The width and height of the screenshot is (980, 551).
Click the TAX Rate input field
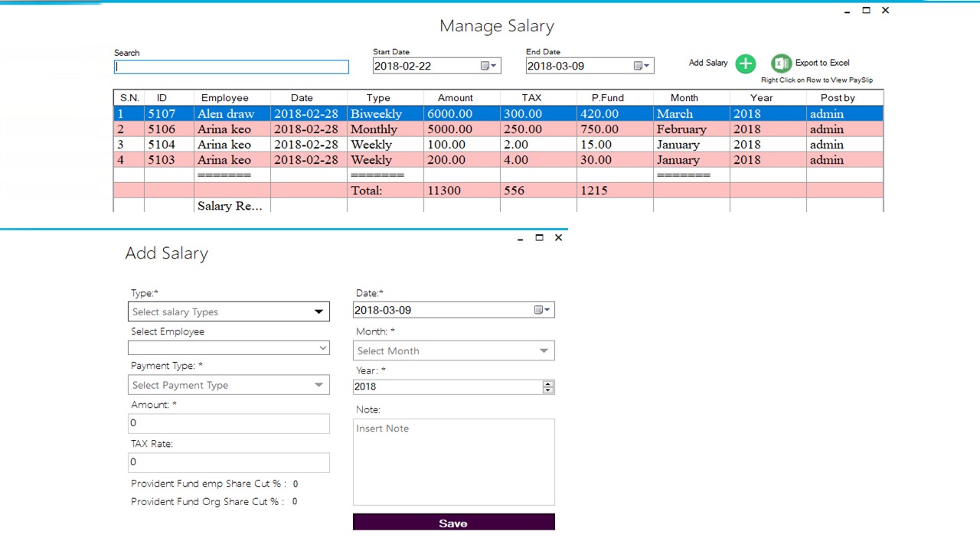228,461
